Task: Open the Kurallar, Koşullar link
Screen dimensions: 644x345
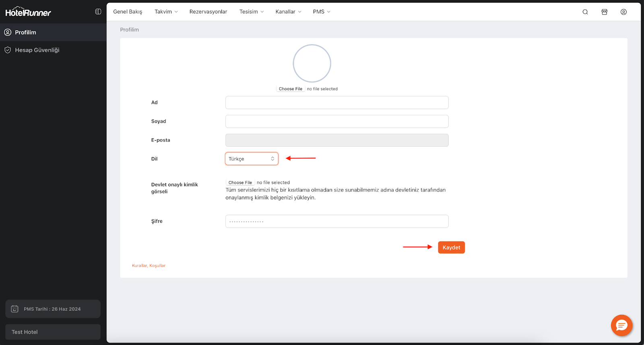Action: pyautogui.click(x=149, y=266)
